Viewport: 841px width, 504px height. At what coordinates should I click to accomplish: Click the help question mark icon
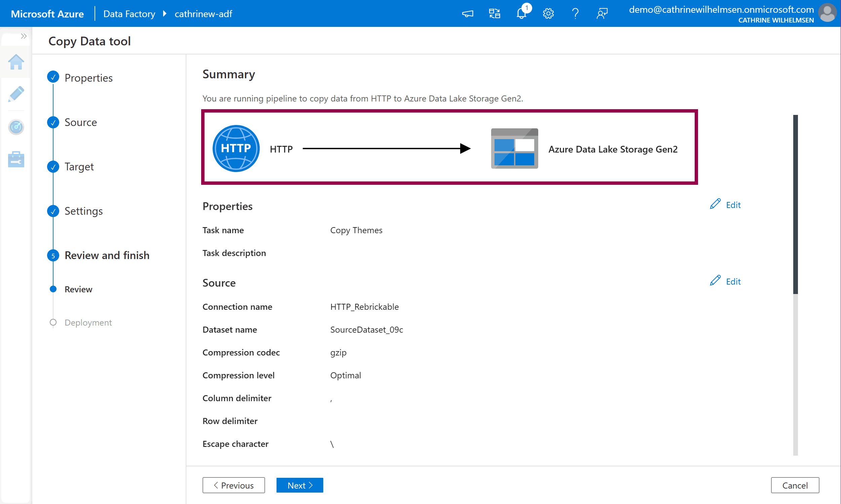(x=575, y=13)
